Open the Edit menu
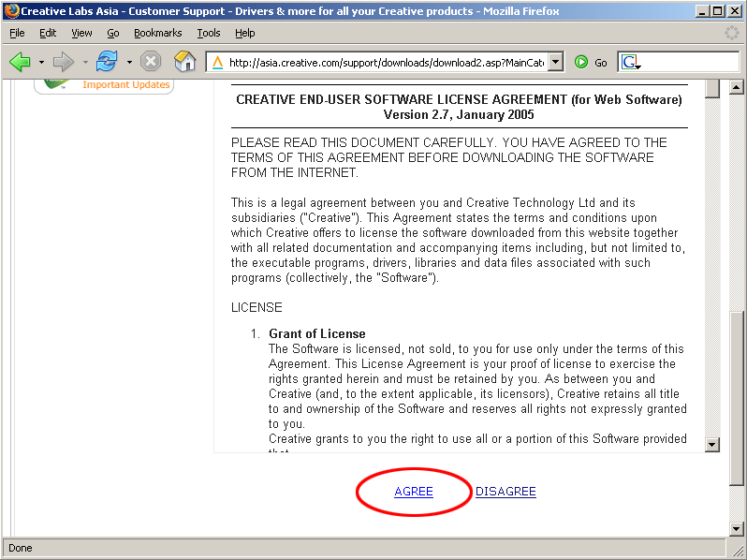This screenshot has height=560, width=747. [x=48, y=33]
